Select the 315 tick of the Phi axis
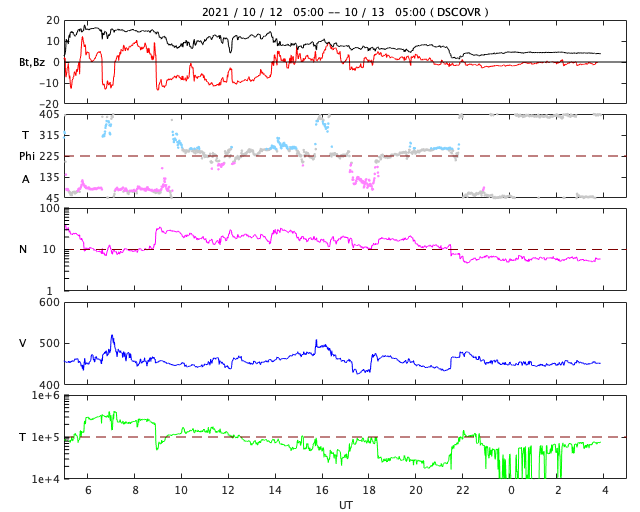The image size is (640, 512). click(49, 135)
